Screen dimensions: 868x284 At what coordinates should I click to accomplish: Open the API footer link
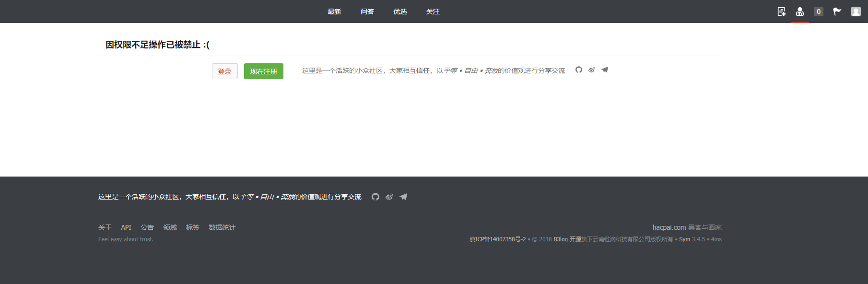(x=126, y=227)
